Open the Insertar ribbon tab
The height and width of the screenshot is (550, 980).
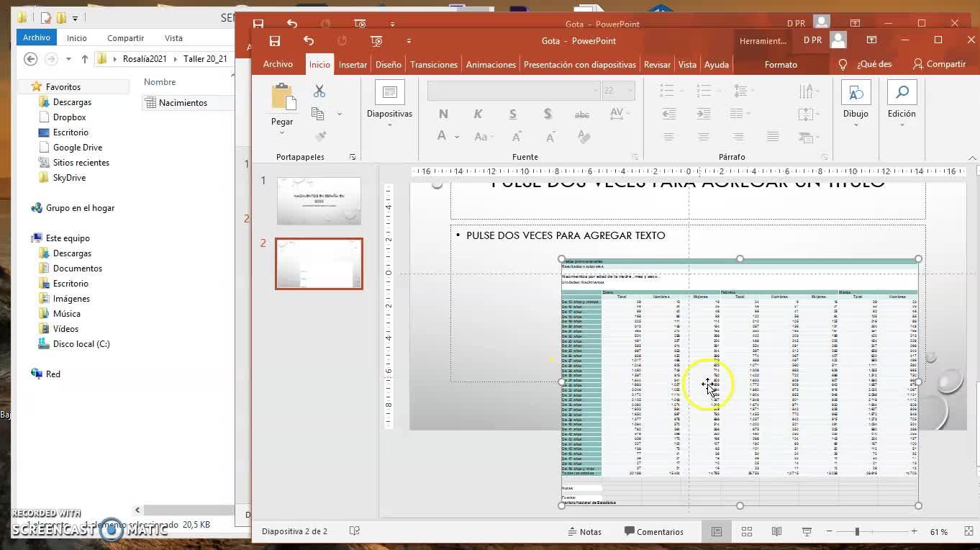pos(353,65)
